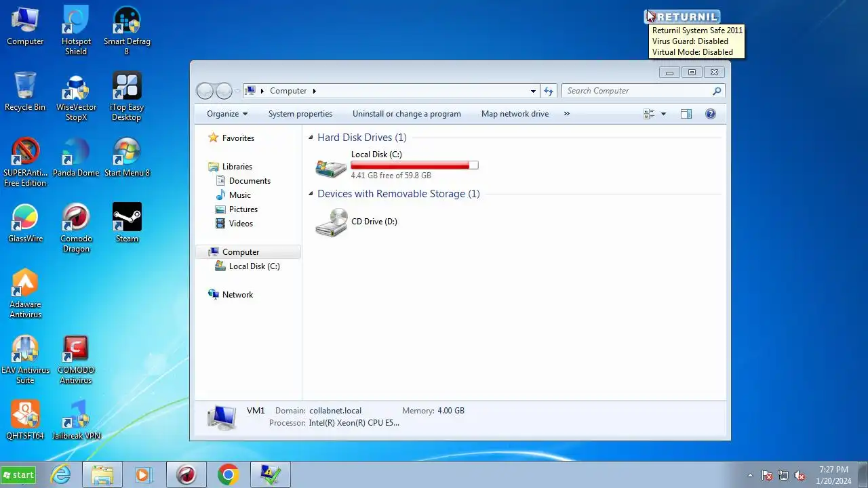Select the Panda Dome shortcut
This screenshot has width=868, height=488.
coord(76,158)
